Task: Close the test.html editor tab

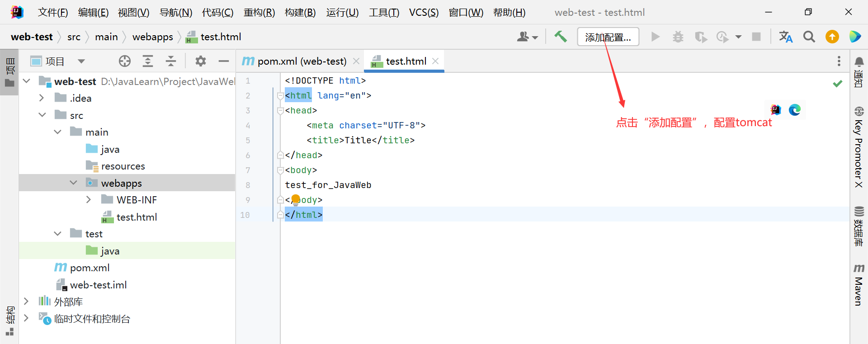Action: pyautogui.click(x=435, y=61)
